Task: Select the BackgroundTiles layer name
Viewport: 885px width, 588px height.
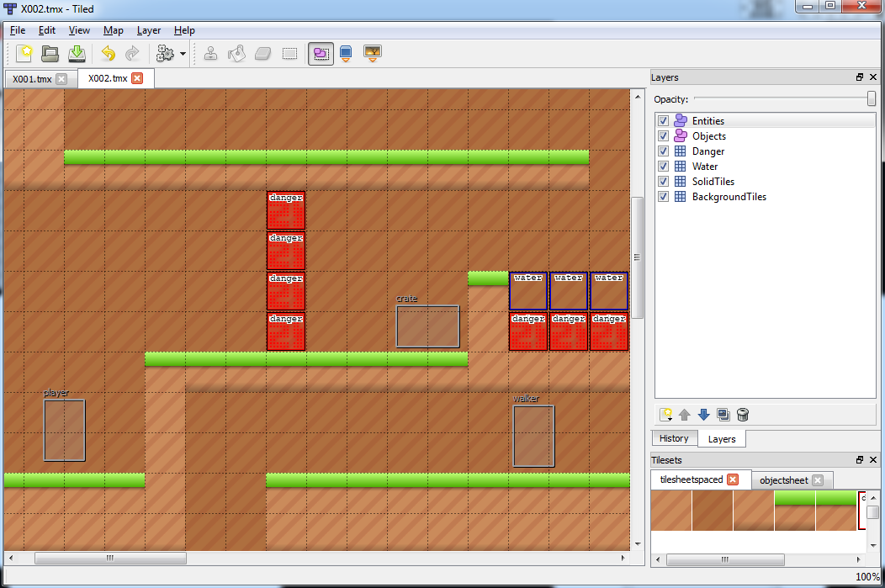Action: [729, 197]
